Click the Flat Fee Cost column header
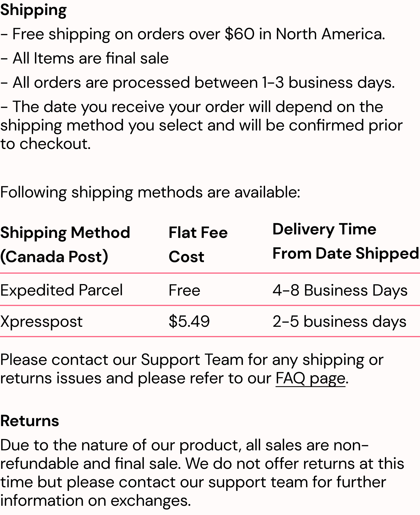420x515 pixels. click(x=198, y=245)
